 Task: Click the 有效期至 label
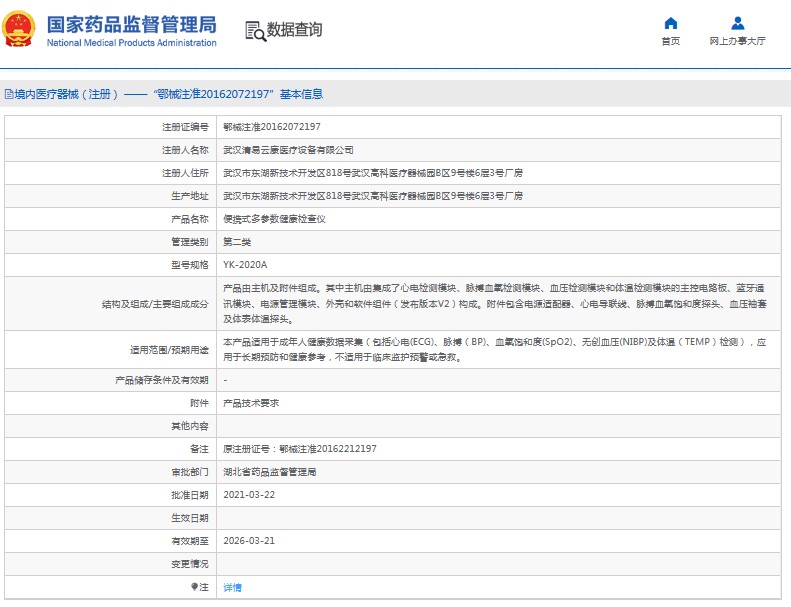190,540
